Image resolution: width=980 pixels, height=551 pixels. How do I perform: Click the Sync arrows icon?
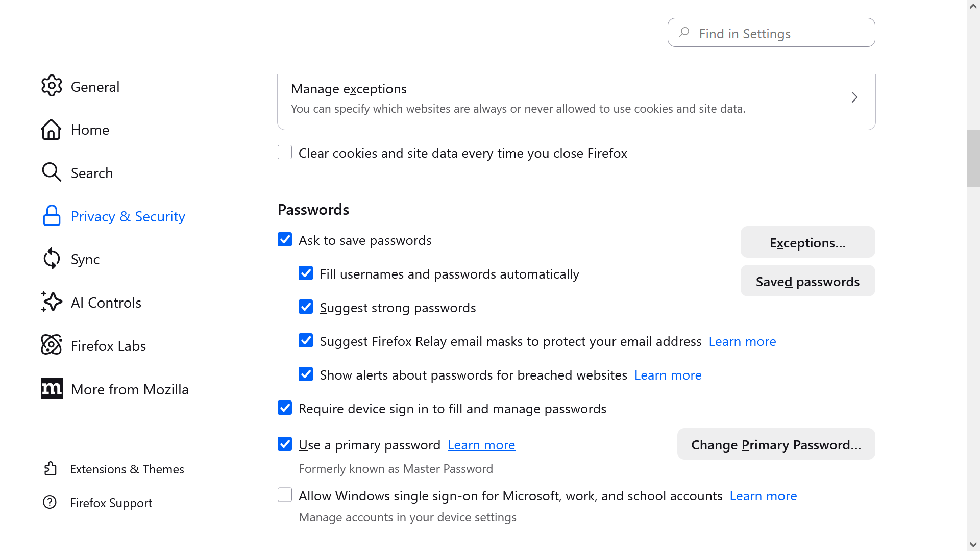point(52,259)
